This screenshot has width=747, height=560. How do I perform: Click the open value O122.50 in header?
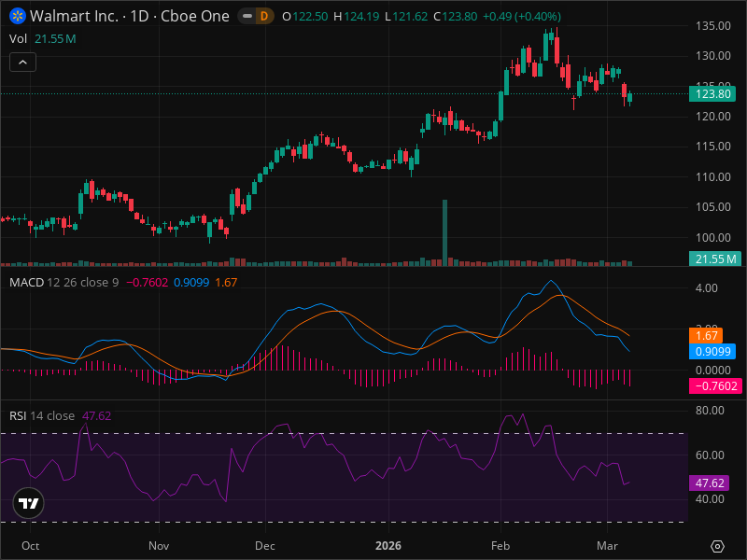305,17
